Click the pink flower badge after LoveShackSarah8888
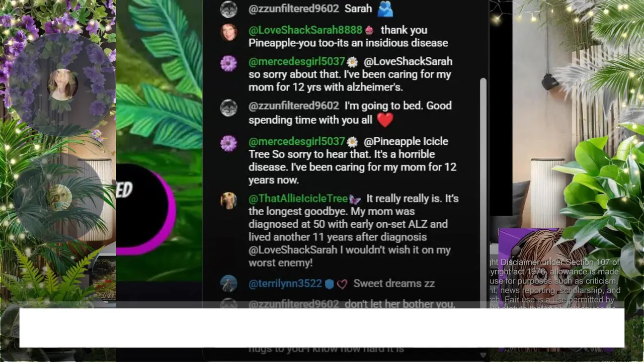The width and height of the screenshot is (644, 362). pos(369,30)
